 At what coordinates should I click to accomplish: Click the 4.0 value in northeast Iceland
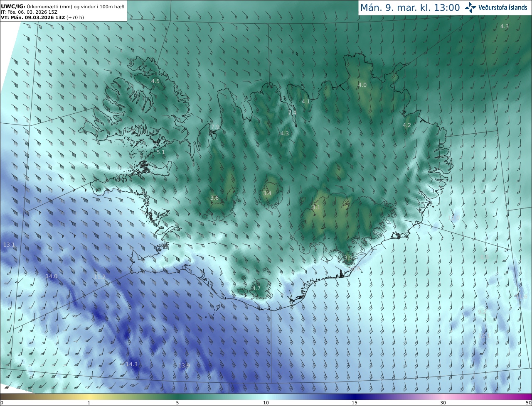pos(362,85)
